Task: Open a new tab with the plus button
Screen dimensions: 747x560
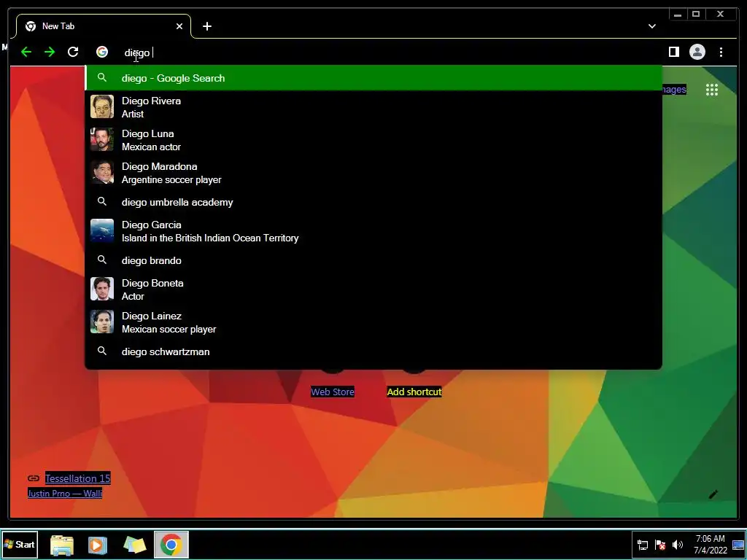Action: (x=206, y=26)
